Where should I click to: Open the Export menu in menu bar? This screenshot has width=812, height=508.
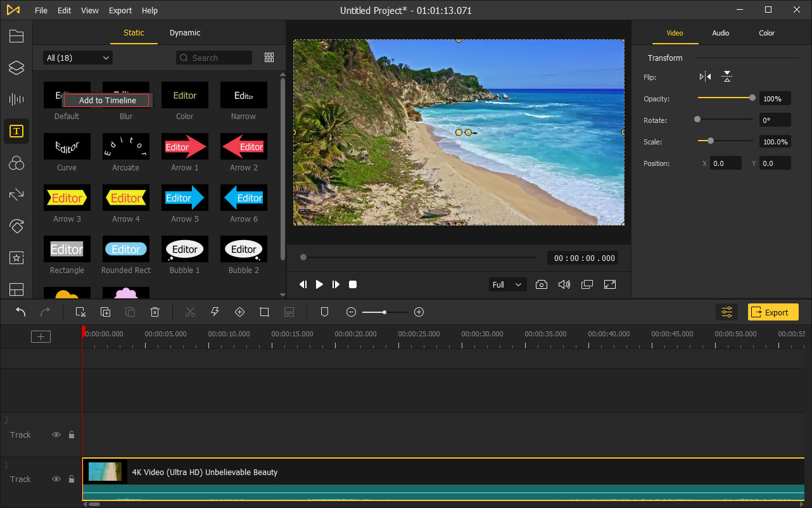pos(120,10)
